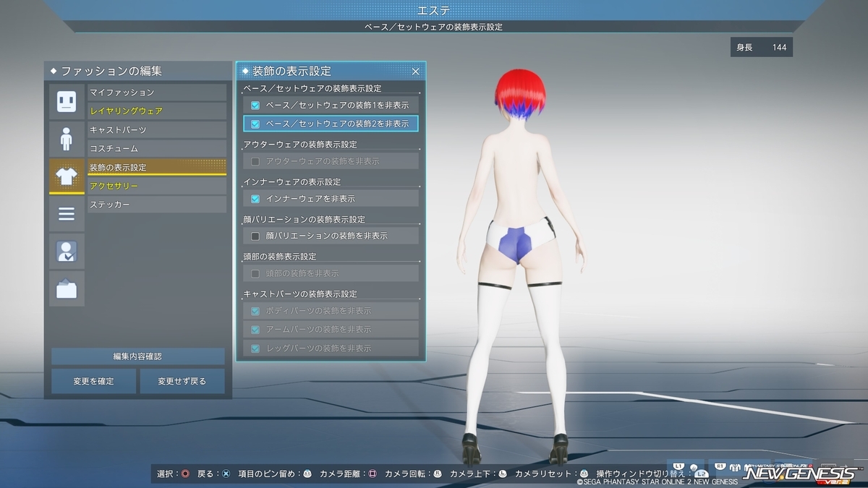Select the T-shirt fashion icon category
868x488 pixels.
coord(67,176)
